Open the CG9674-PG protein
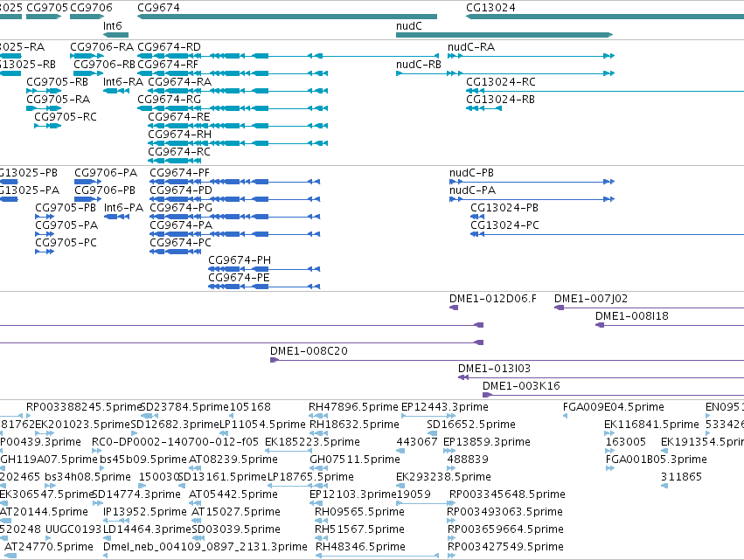The height and width of the screenshot is (560, 744). tap(181, 208)
